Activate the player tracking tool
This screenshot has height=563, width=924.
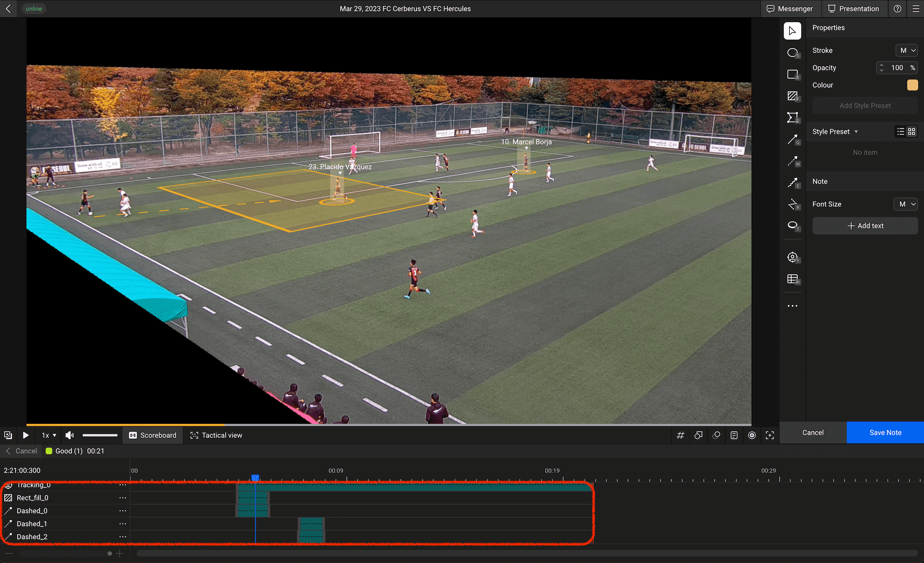pyautogui.click(x=792, y=257)
